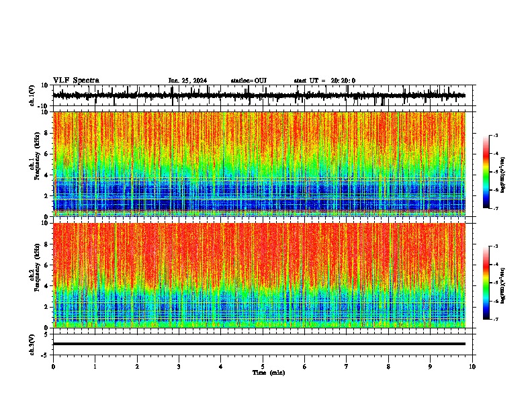
Task: Click the 'ch.1(V)' waveform axis label
Action: click(32, 95)
